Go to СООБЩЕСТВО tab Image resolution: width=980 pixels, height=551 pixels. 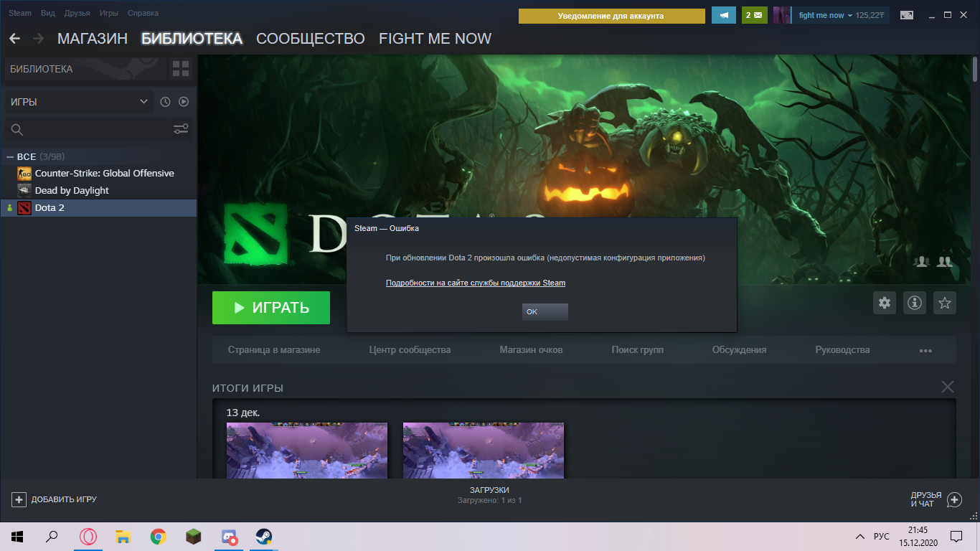click(x=311, y=39)
